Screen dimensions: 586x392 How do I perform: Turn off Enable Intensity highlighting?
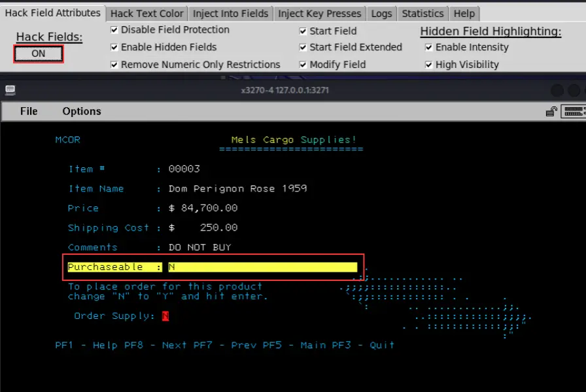(x=429, y=47)
